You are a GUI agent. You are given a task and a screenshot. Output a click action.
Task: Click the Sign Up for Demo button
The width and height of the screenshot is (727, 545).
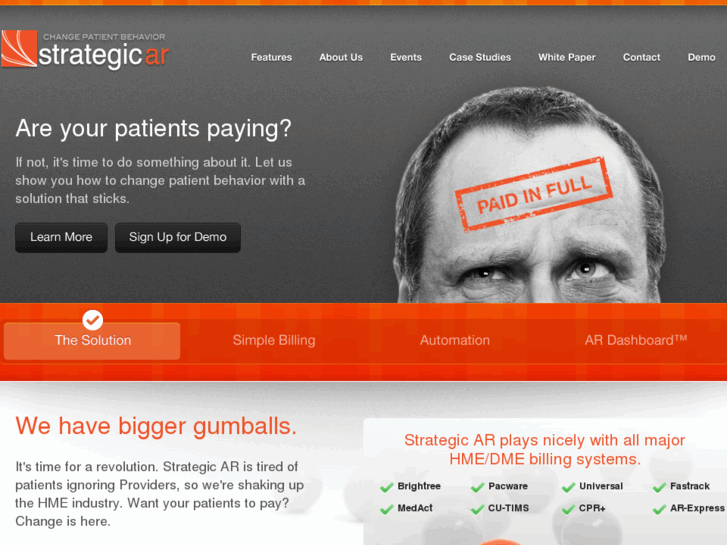pyautogui.click(x=178, y=237)
